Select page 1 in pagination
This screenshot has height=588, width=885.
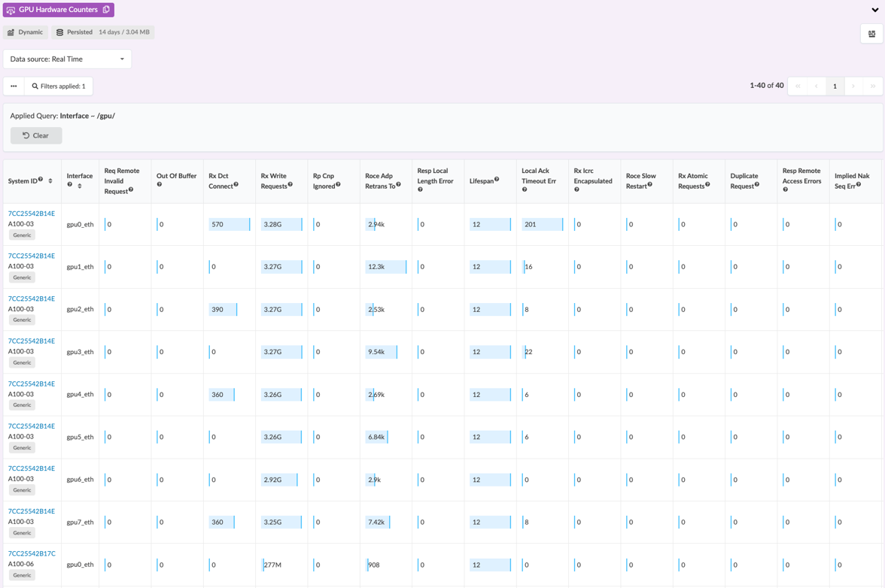(835, 86)
